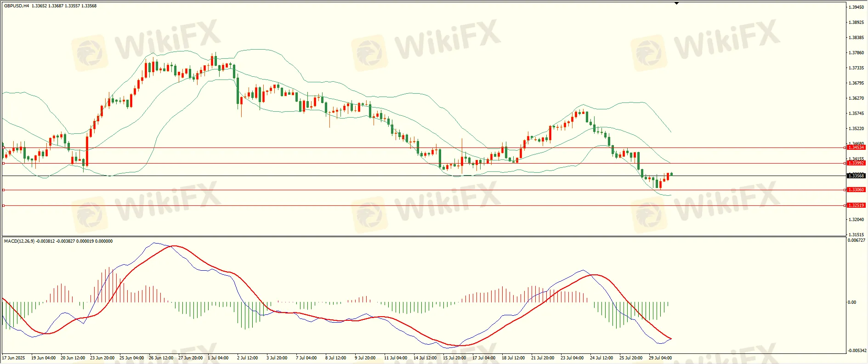Click the 8 Jul 12:00 time label
The width and height of the screenshot is (868, 364).
(335, 358)
